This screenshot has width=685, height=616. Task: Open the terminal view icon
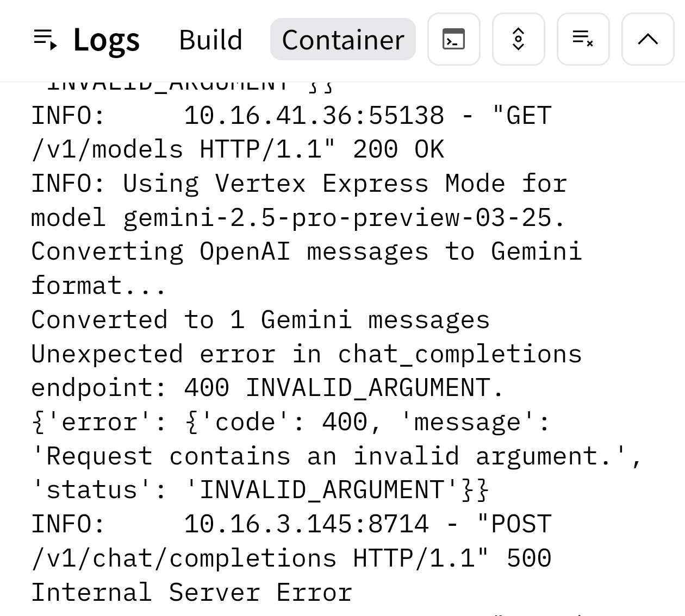pyautogui.click(x=453, y=40)
